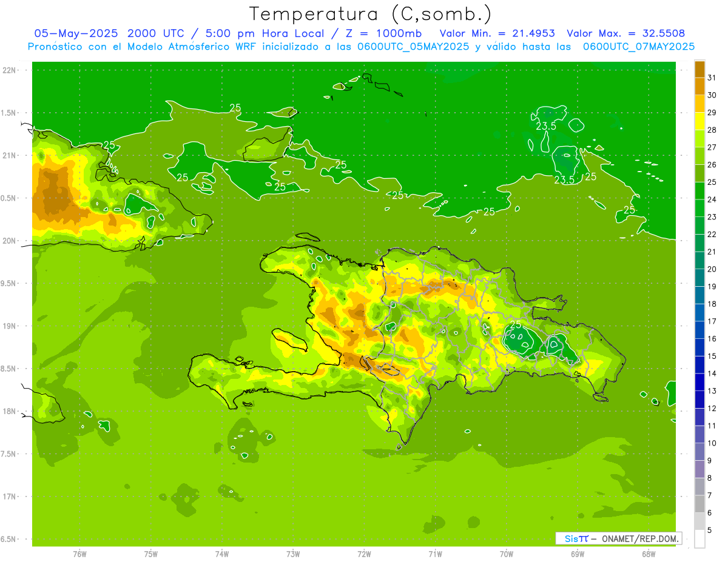Click the color scale label "28"
728x562 pixels.
coord(712,130)
